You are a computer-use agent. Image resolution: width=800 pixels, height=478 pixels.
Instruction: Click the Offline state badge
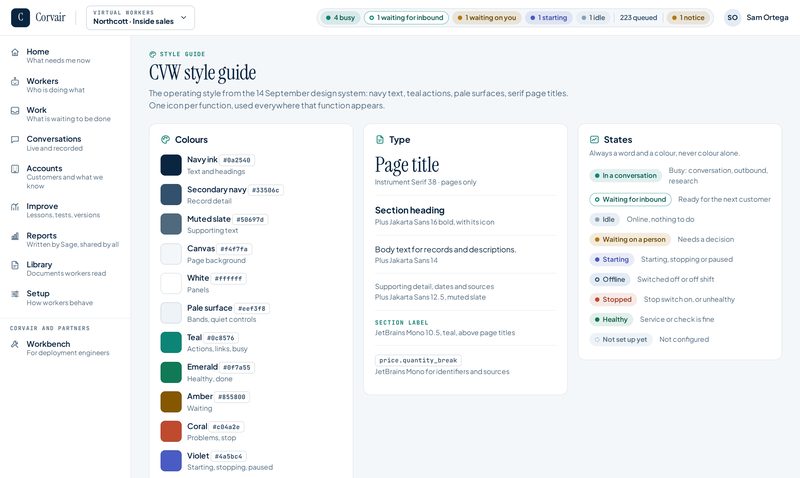click(610, 280)
